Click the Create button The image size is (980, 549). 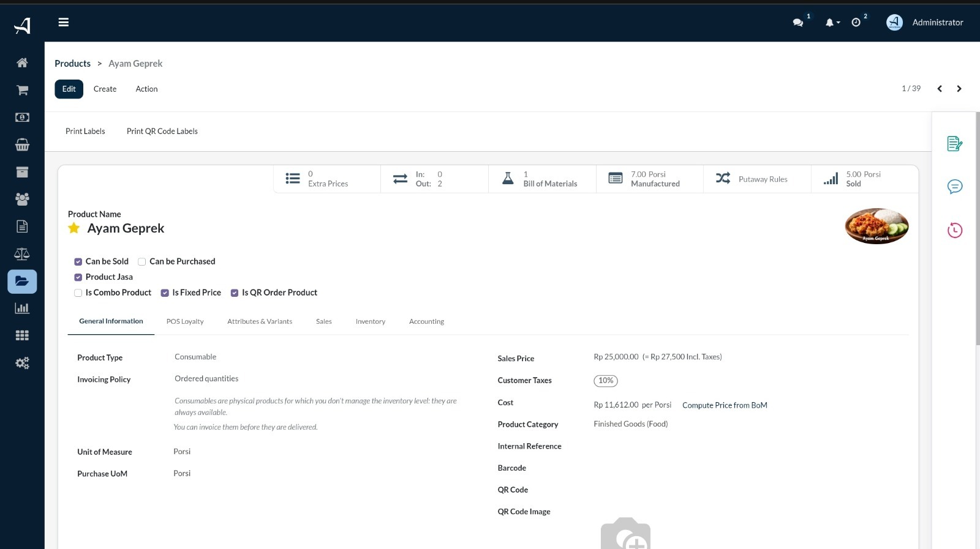point(105,89)
